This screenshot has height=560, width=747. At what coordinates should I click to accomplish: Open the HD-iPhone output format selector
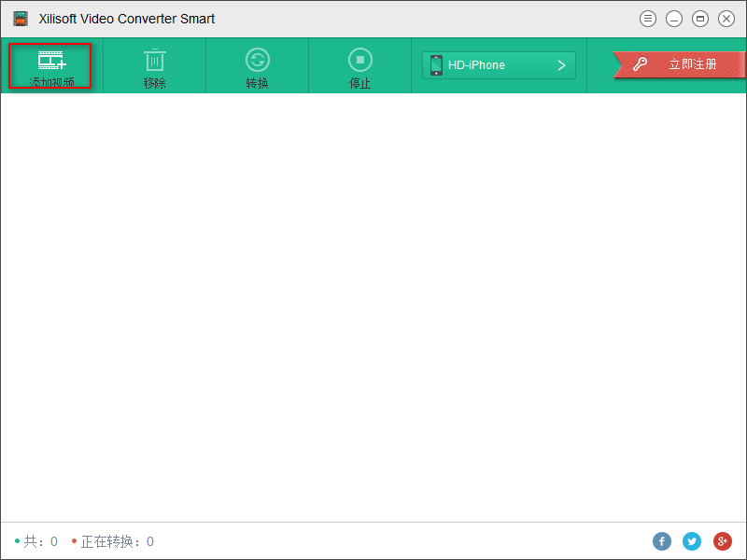(499, 65)
